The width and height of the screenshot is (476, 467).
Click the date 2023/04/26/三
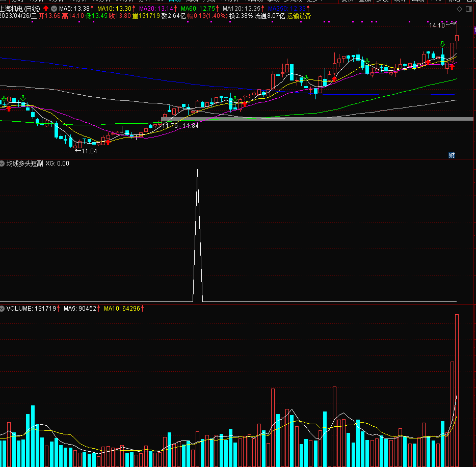pyautogui.click(x=18, y=16)
